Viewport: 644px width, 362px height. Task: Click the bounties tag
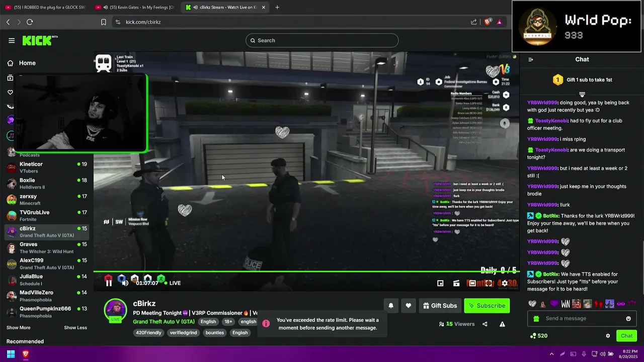(x=215, y=333)
